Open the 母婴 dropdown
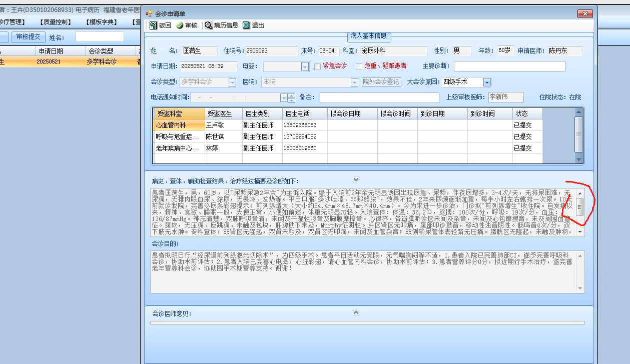This screenshot has height=364, width=630. (x=305, y=66)
